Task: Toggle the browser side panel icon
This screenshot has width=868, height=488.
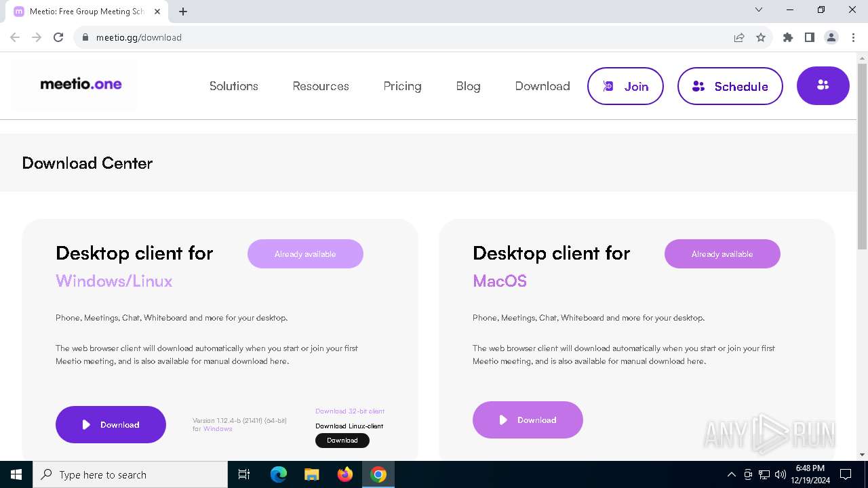Action: coord(810,37)
